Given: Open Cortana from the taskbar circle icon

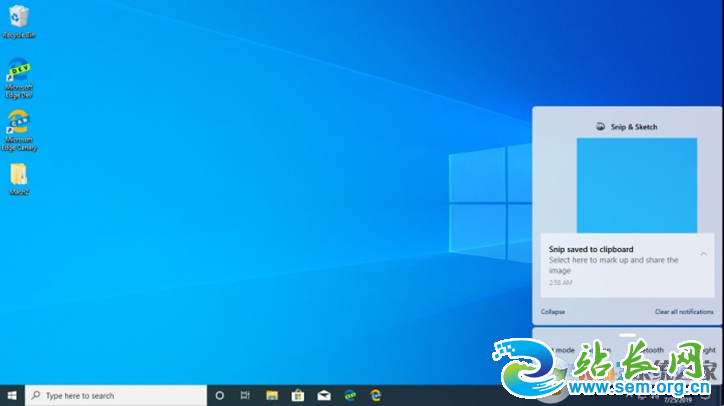Looking at the screenshot, I should coord(220,395).
